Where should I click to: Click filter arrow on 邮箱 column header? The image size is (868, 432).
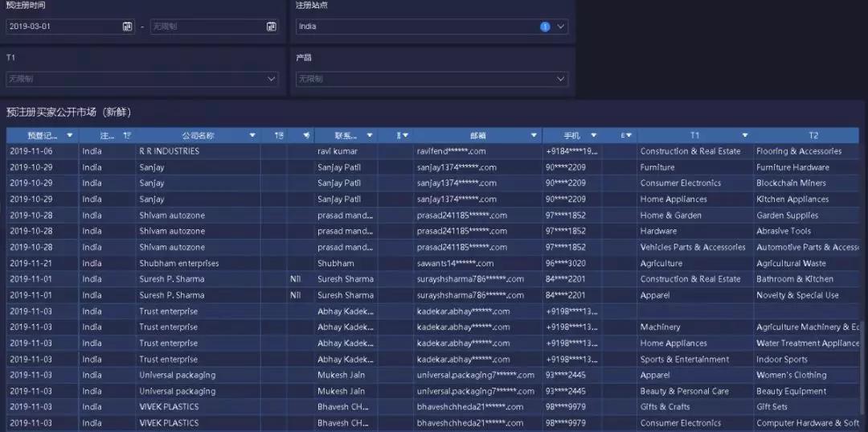click(534, 136)
